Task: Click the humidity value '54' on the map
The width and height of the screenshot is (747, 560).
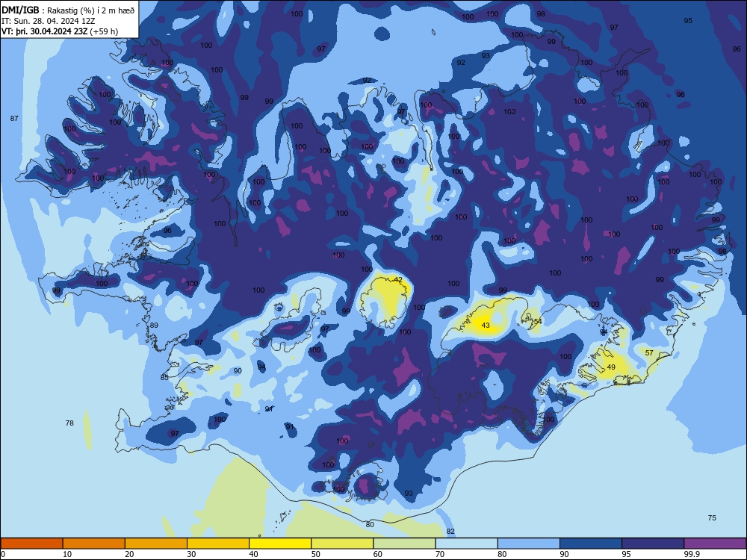Action: [x=538, y=321]
